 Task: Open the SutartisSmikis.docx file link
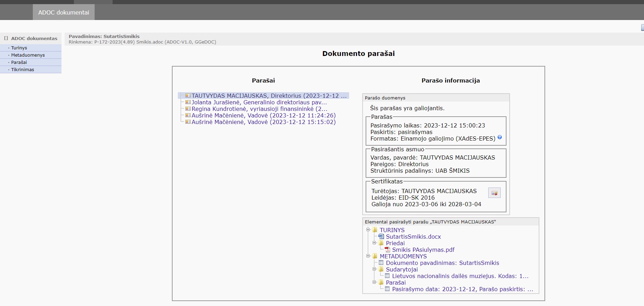413,237
